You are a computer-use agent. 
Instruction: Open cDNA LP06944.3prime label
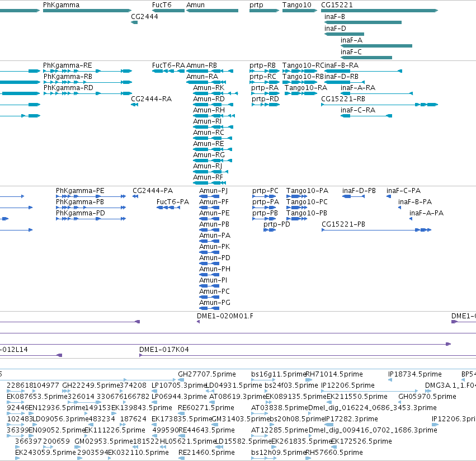click(x=179, y=397)
